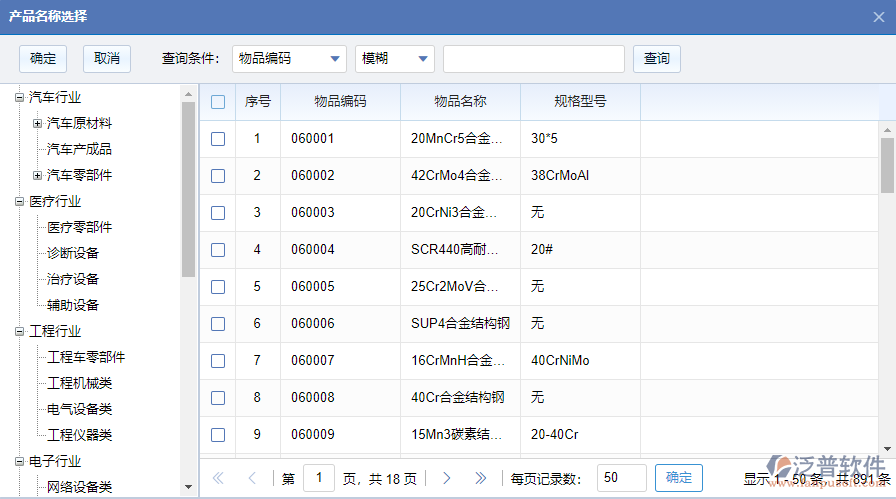
Task: Click the 每页记录数 input field
Action: (622, 478)
